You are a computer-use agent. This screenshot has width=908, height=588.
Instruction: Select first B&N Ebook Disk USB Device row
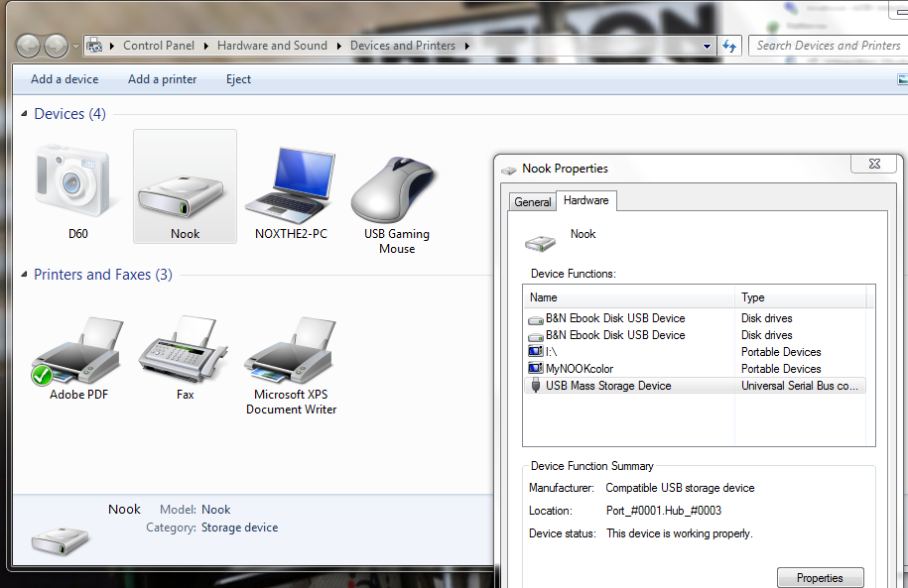[x=695, y=317]
